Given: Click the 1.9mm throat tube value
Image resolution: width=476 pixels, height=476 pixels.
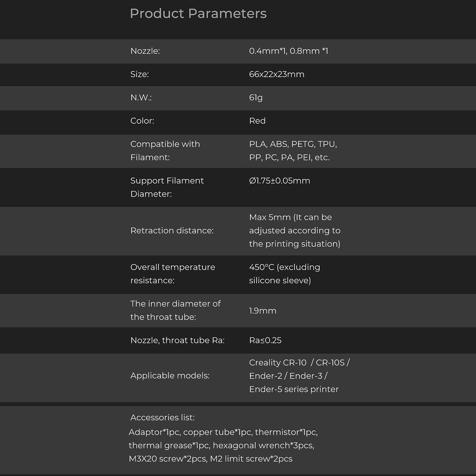Looking at the screenshot, I should point(263,311).
